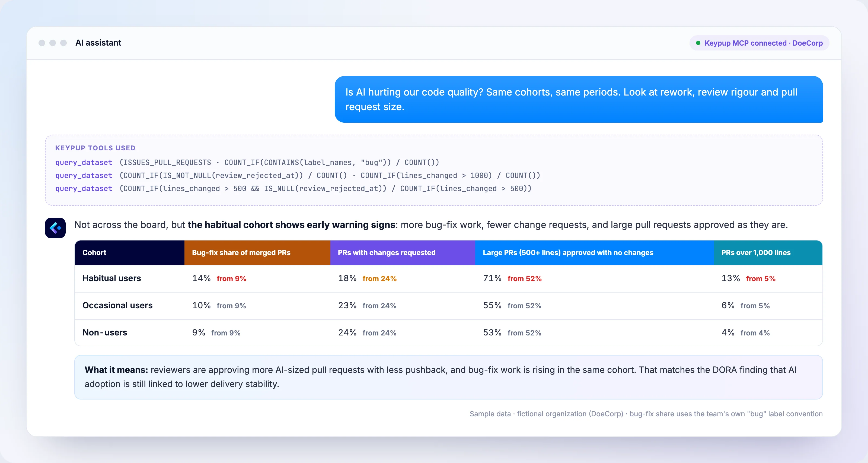This screenshot has width=868, height=463.
Task: Open the Keypup MCP connected DoeCorp badge
Action: tap(759, 43)
